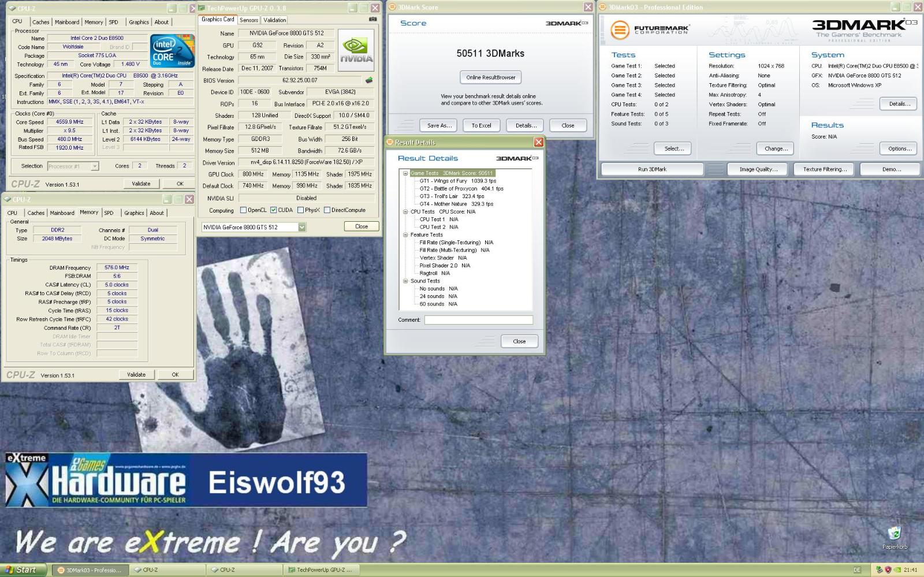Close the 3DMark Score window with X

tap(588, 7)
